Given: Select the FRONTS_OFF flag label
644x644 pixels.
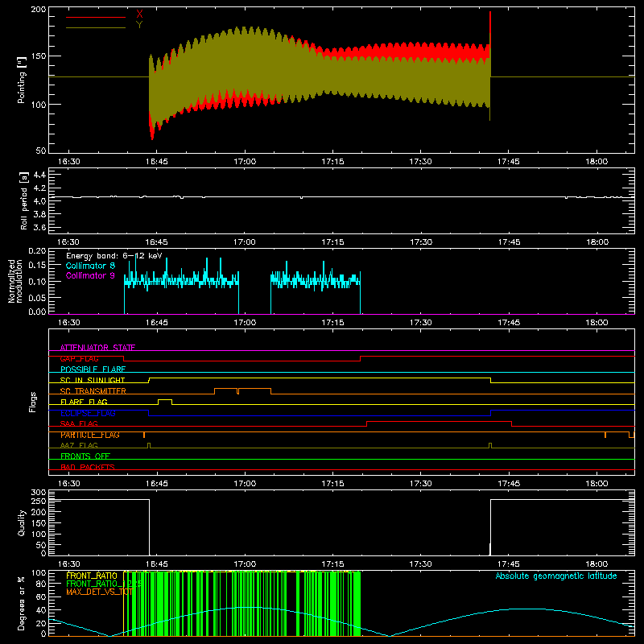Looking at the screenshot, I should point(85,456).
